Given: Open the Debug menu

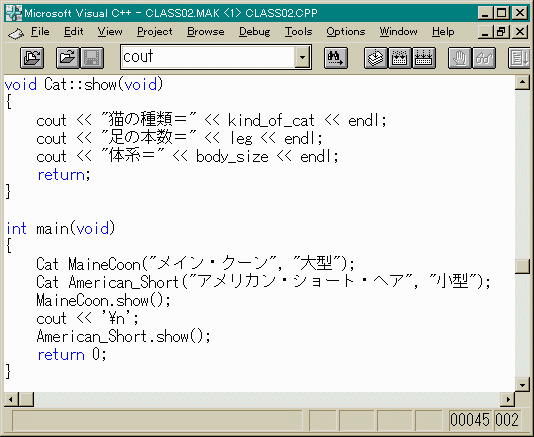Looking at the screenshot, I should coord(254,32).
